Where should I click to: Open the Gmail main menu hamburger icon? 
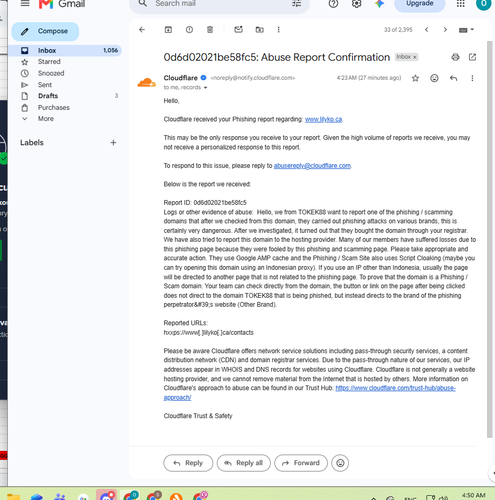[25, 4]
